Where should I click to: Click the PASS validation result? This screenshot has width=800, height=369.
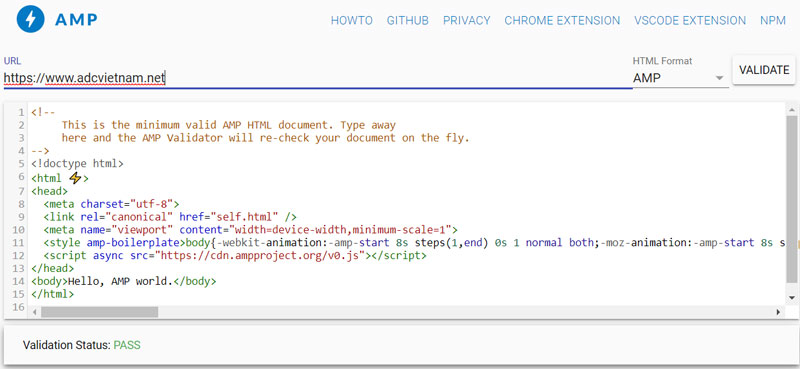[127, 345]
